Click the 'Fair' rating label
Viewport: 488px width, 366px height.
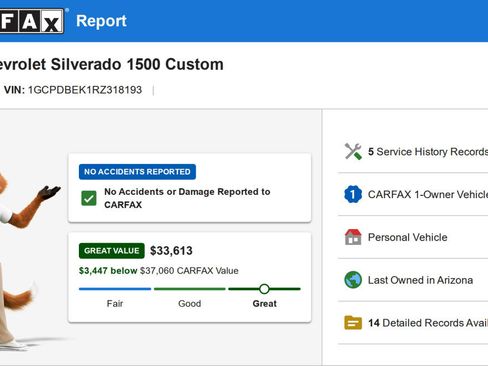(115, 304)
